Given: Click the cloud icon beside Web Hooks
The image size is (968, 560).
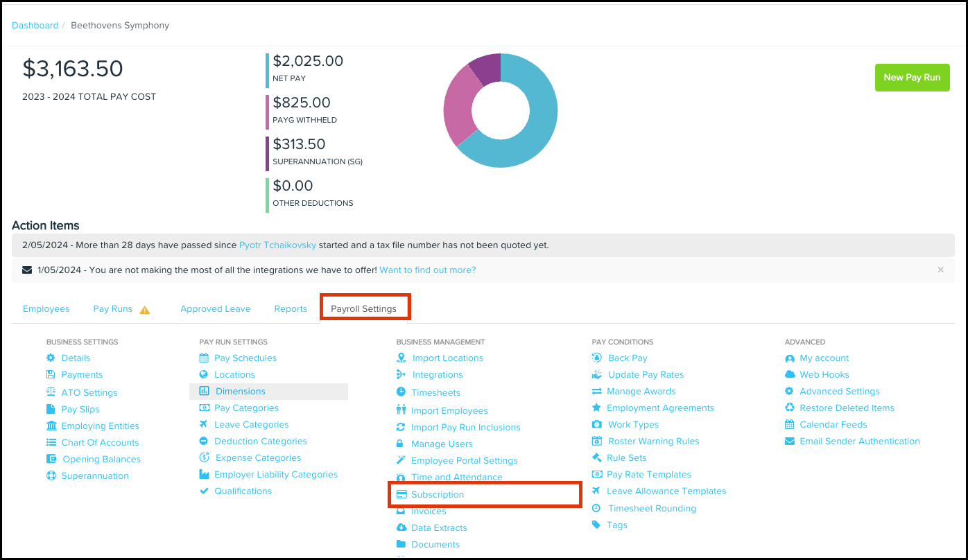Looking at the screenshot, I should [x=789, y=375].
